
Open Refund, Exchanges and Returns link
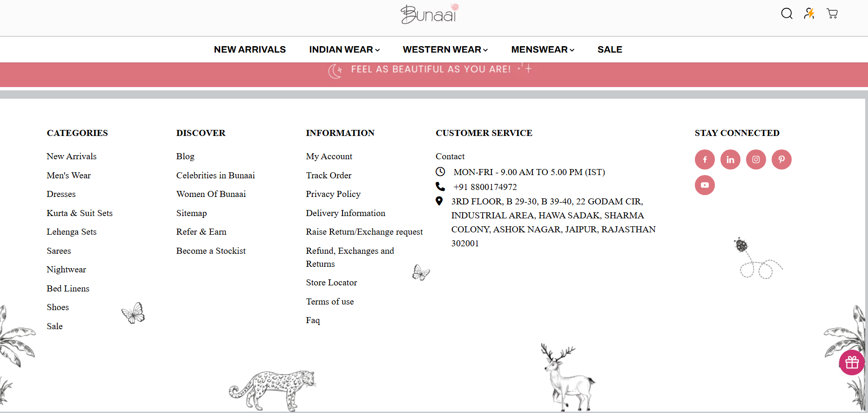[350, 257]
